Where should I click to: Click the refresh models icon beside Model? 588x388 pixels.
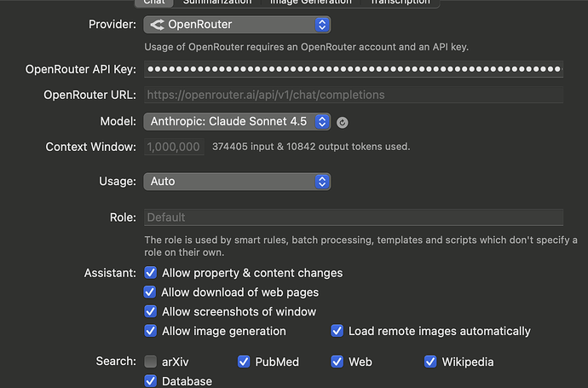pos(343,123)
